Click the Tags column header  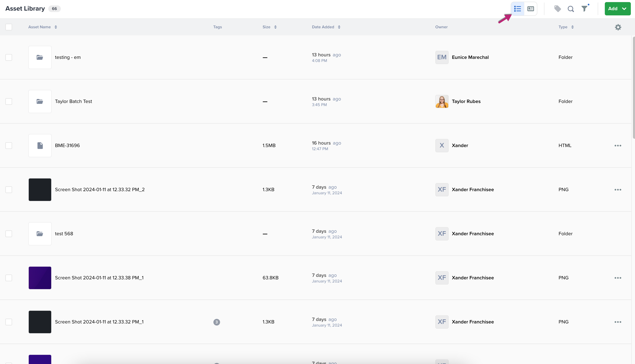217,27
